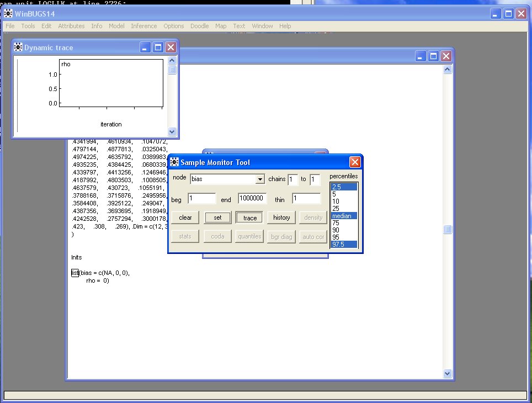The width and height of the screenshot is (532, 403).
Task: Select the 2.5 percentile in list
Action: (343, 187)
